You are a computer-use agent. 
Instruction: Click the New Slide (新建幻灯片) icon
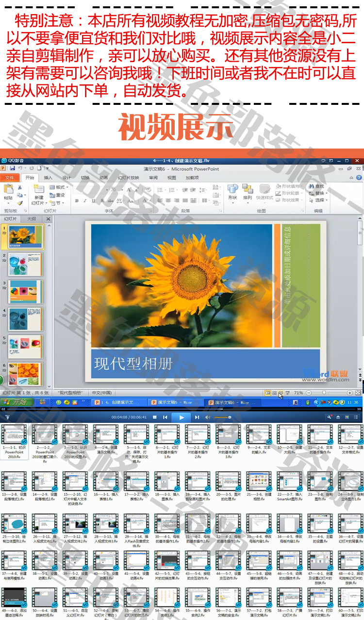pos(38,191)
